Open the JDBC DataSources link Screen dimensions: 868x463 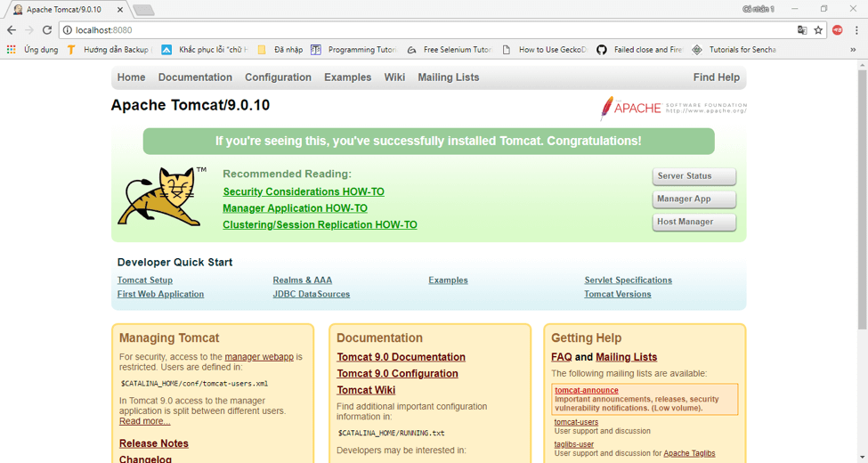coord(311,294)
